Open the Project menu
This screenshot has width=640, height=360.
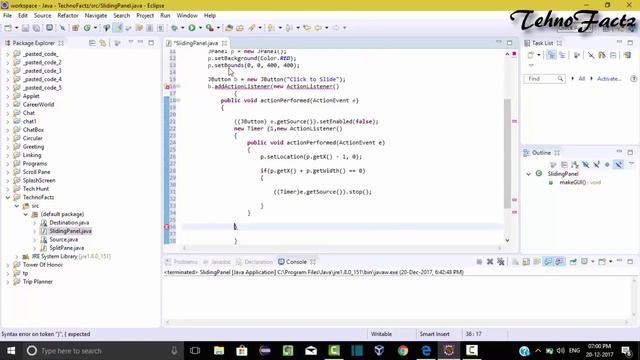(x=145, y=16)
